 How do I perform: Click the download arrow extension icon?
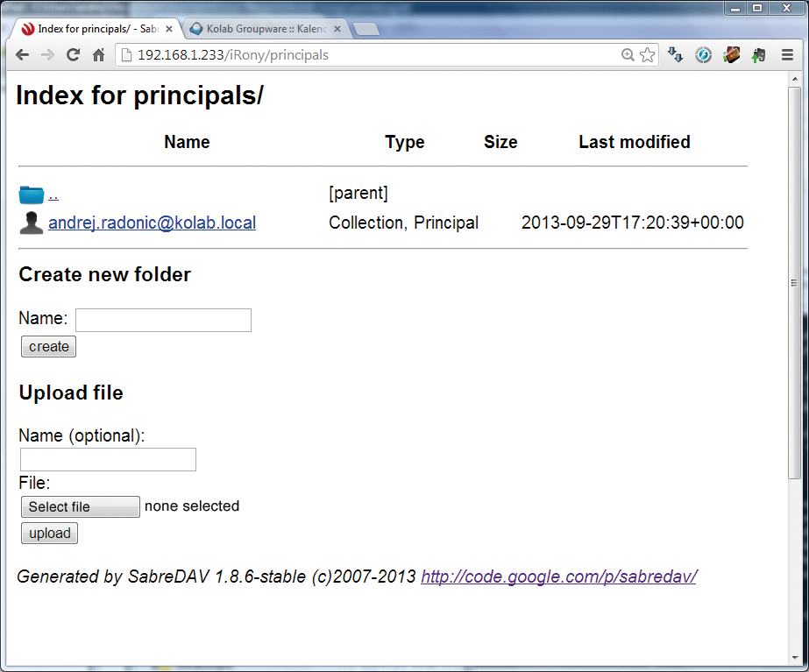tap(675, 55)
